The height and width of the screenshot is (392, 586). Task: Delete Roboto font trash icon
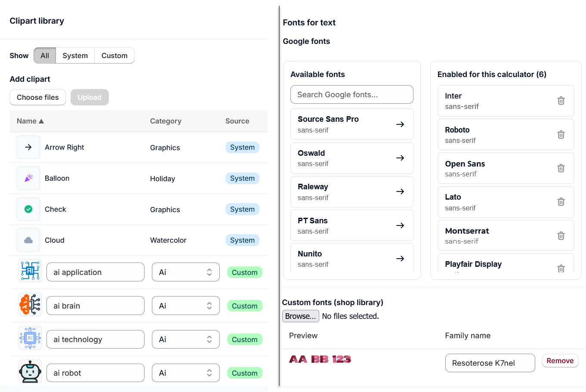[x=561, y=135]
